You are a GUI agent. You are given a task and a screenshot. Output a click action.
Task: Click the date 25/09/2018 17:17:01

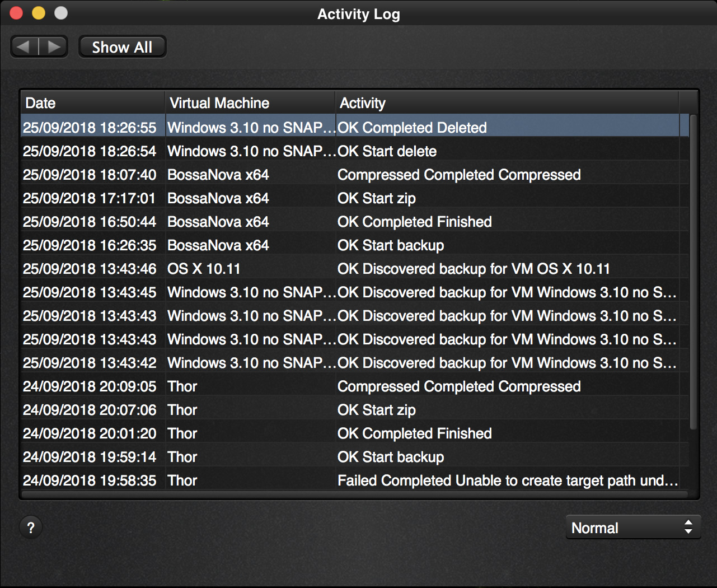[x=89, y=198]
